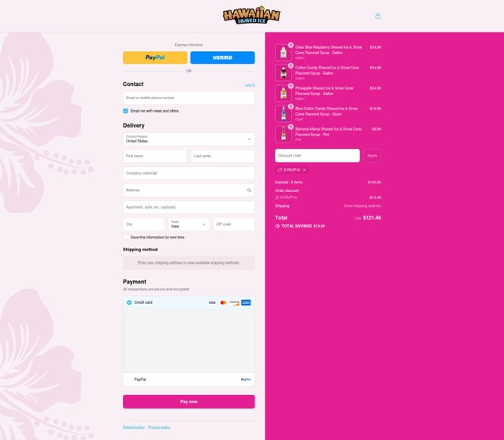The image size is (504, 440).
Task: Open the Privacy policy link
Action: [159, 427]
